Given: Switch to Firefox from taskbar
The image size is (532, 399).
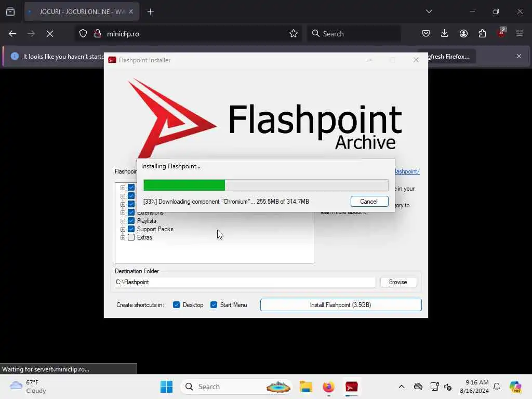Looking at the screenshot, I should coord(328,387).
